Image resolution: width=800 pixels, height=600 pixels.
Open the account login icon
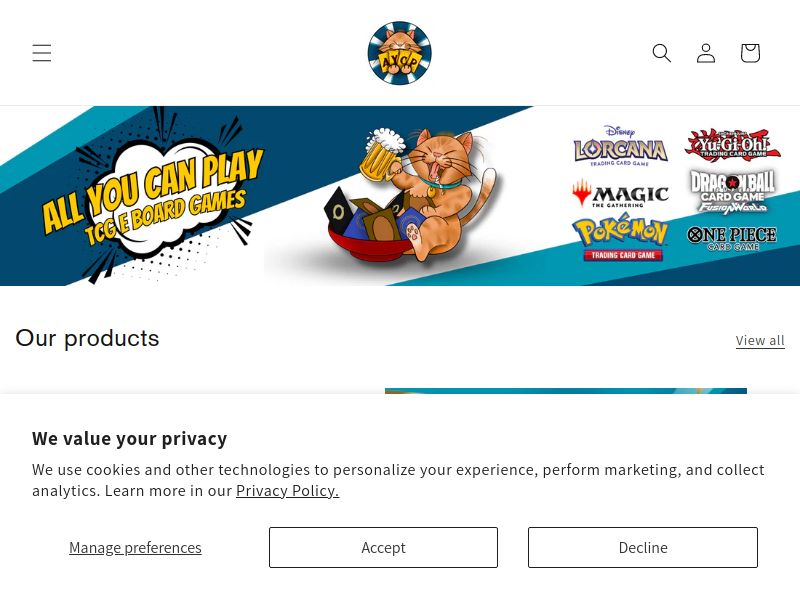coord(706,53)
